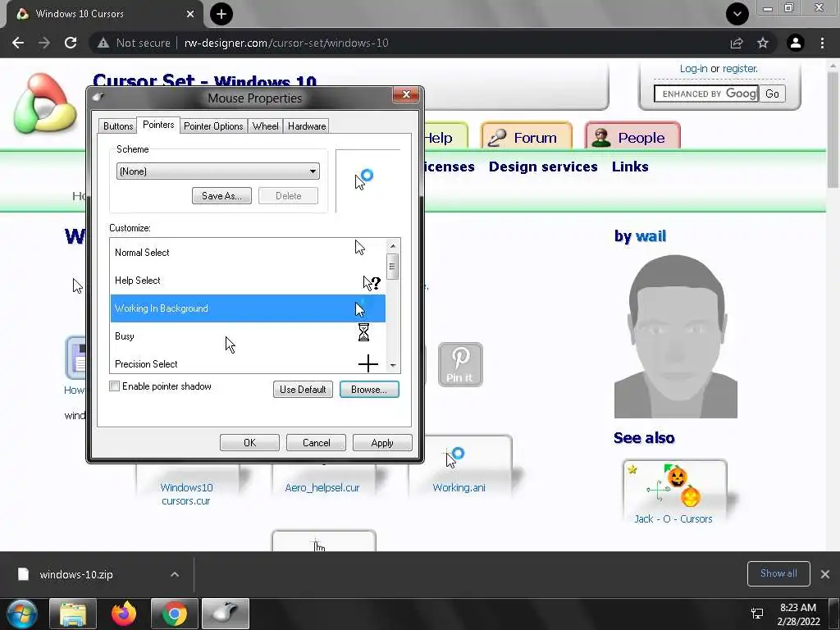This screenshot has width=840, height=630.
Task: Select the Precision Select pointer row
Action: 248,363
